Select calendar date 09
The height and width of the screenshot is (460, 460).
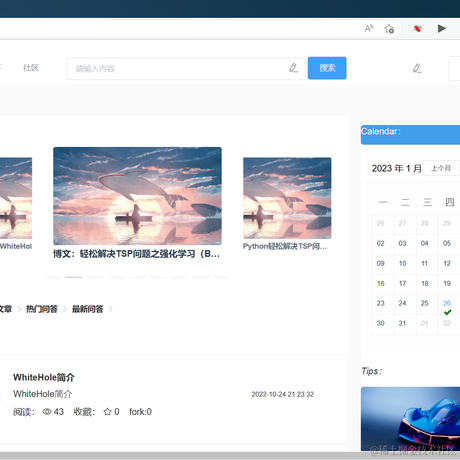tap(381, 263)
